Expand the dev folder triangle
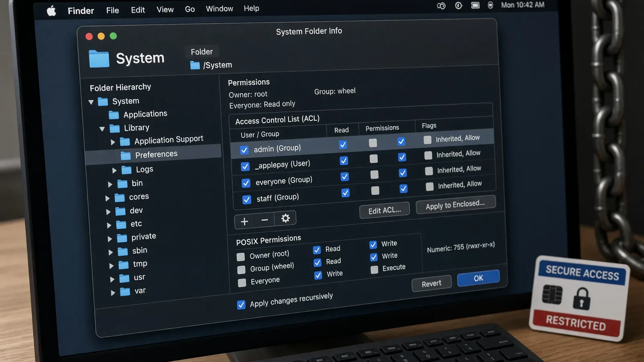This screenshot has width=644, height=362. pos(108,212)
